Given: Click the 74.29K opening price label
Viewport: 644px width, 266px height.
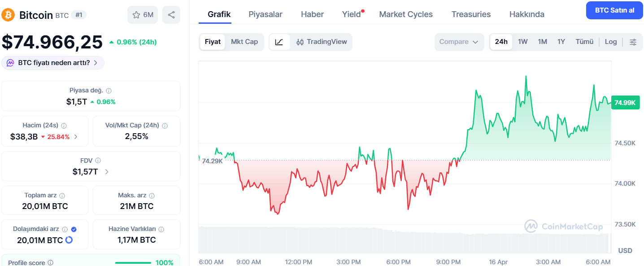Looking at the screenshot, I should tap(212, 161).
